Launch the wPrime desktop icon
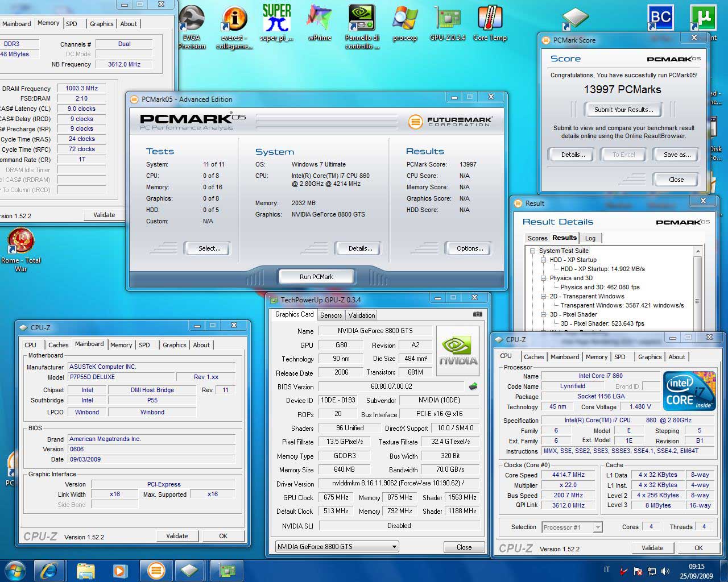Viewport: 728px width, 582px height. [x=319, y=23]
